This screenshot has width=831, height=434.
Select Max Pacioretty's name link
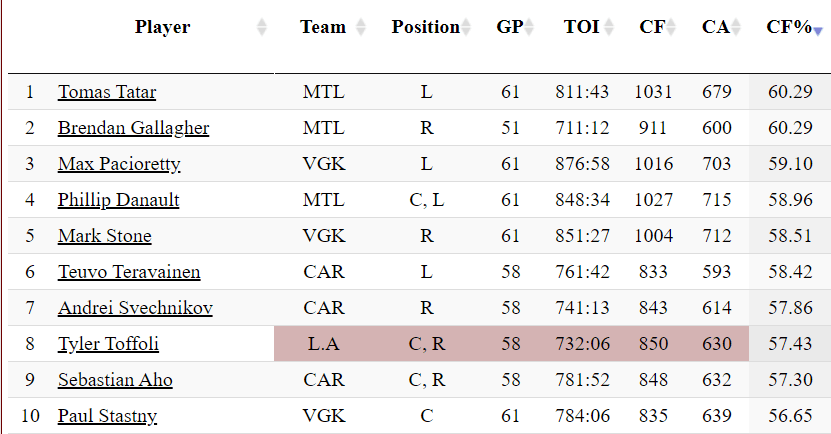coord(119,164)
